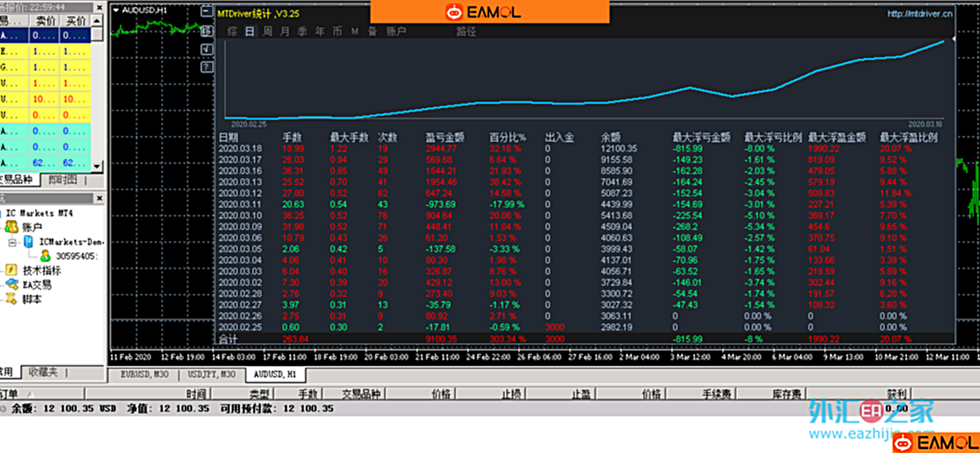Switch to the 年 yearly tab

point(319,31)
